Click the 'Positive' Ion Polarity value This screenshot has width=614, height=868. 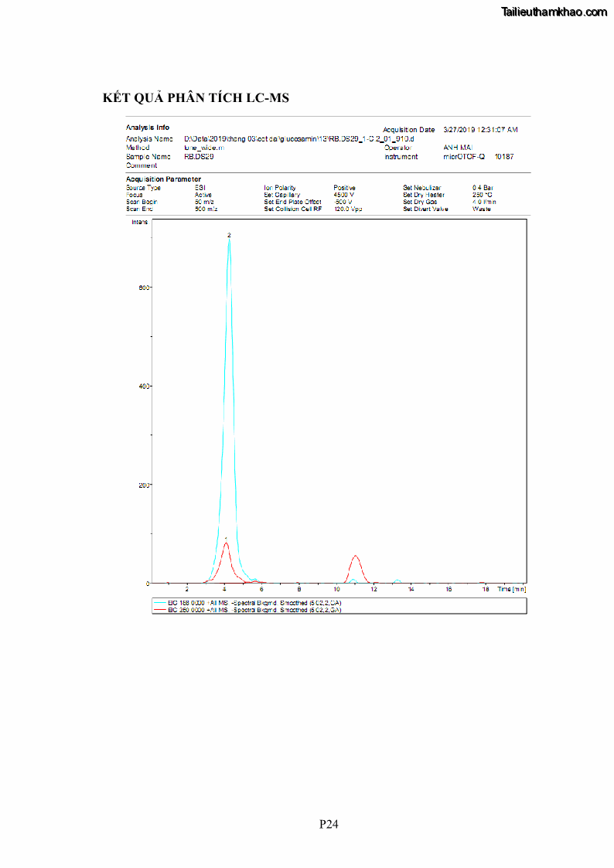(x=344, y=188)
